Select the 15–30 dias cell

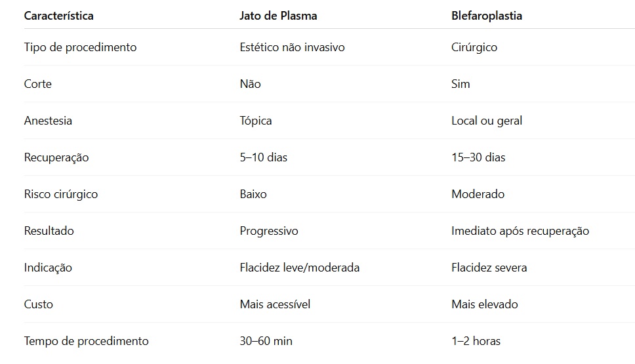tap(478, 157)
